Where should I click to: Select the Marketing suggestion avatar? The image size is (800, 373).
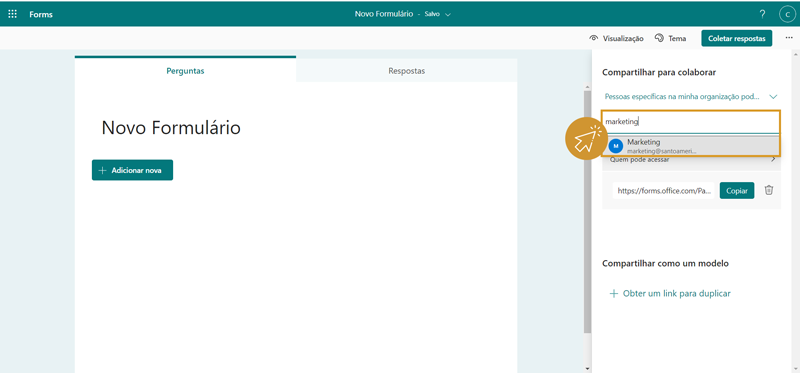616,146
